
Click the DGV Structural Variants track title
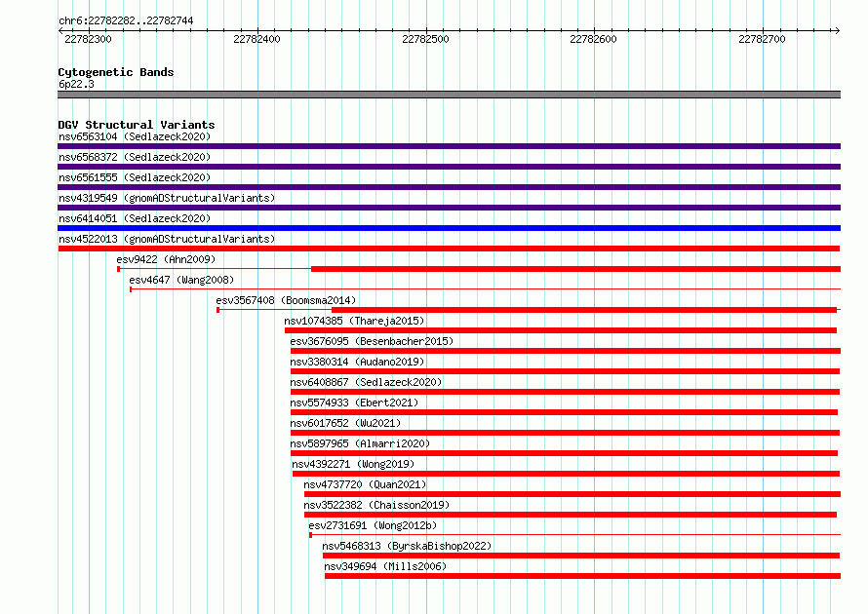click(x=137, y=125)
